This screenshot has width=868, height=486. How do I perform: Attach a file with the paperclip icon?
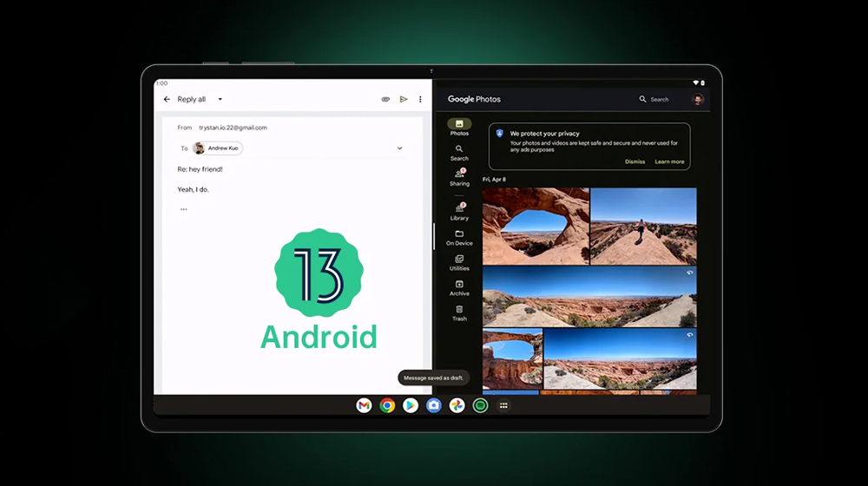[386, 99]
